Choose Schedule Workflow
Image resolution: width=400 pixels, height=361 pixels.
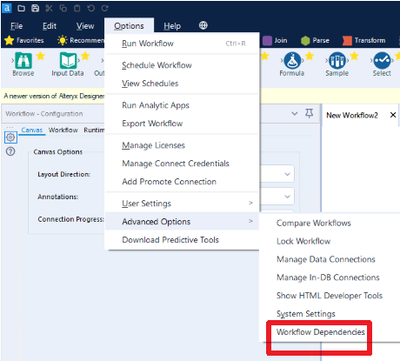[182, 65]
